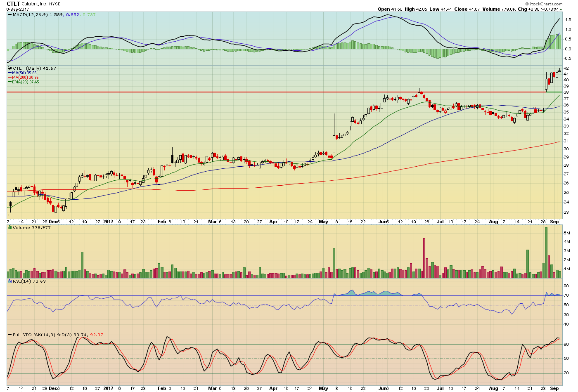
Task: Click the MA(200) 30.96 legend text
Action: [25, 78]
